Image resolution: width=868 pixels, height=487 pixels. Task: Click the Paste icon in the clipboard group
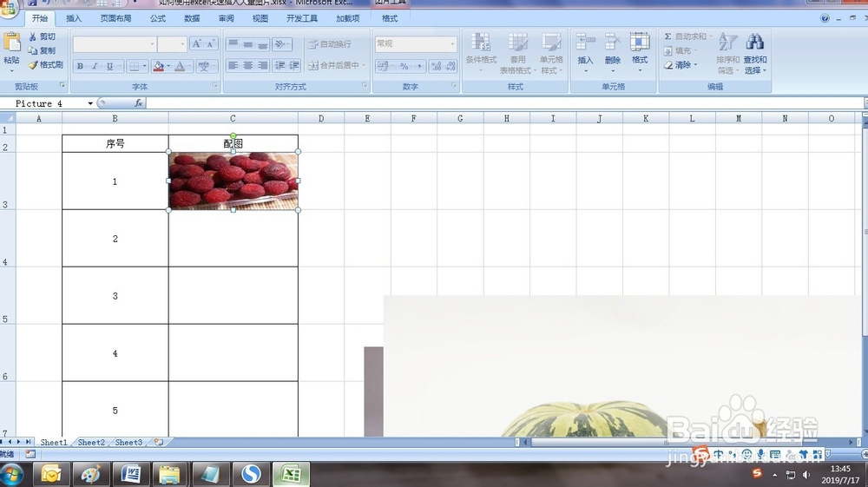click(x=11, y=43)
